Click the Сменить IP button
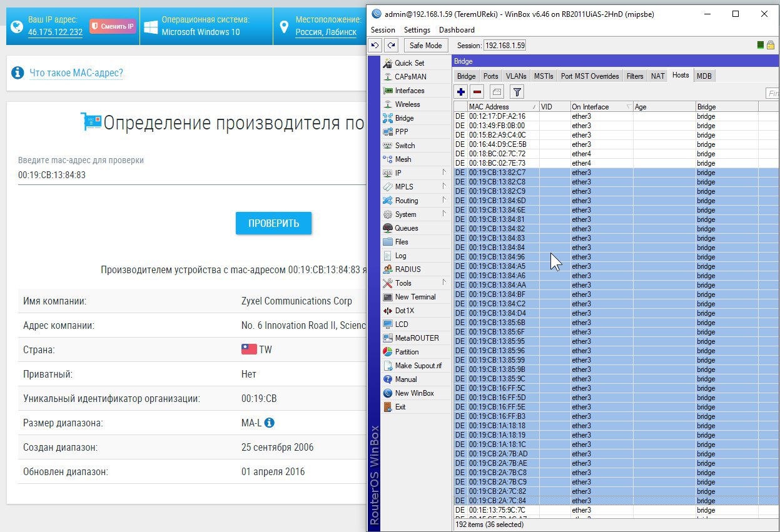This screenshot has height=532, width=780. pos(113,26)
